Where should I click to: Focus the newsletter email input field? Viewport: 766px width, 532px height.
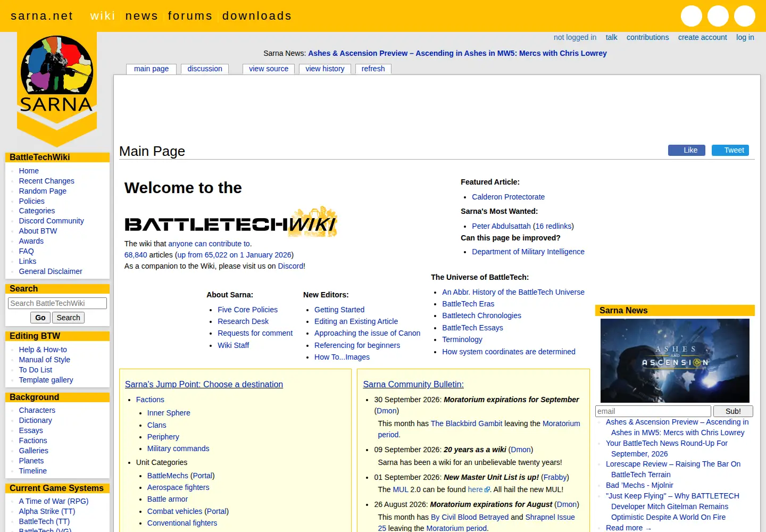[x=653, y=411]
